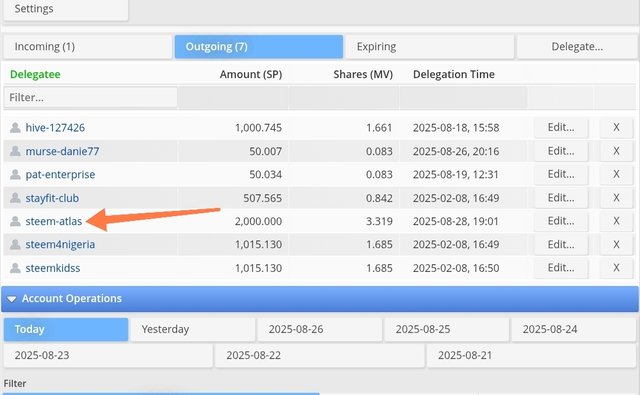The height and width of the screenshot is (395, 640).
Task: Select the Today operations tab
Action: point(66,329)
